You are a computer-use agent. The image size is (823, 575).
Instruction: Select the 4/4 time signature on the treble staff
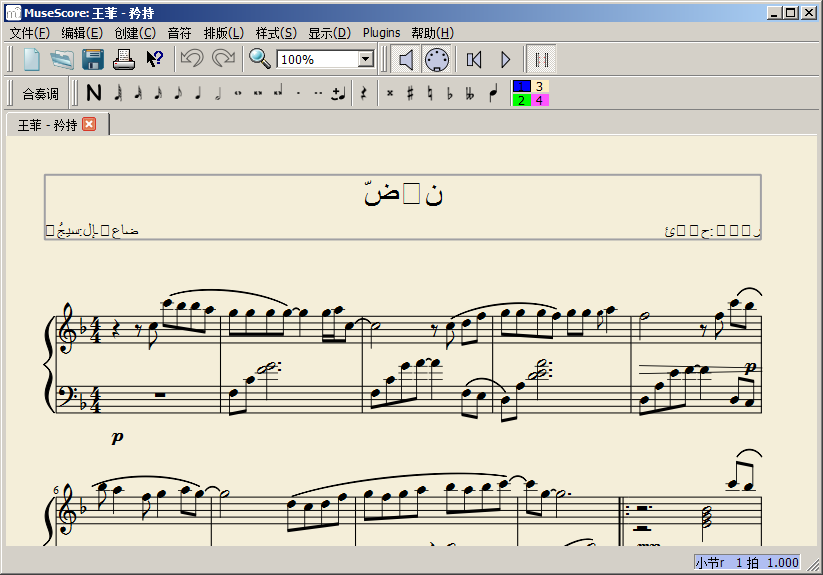[96, 331]
